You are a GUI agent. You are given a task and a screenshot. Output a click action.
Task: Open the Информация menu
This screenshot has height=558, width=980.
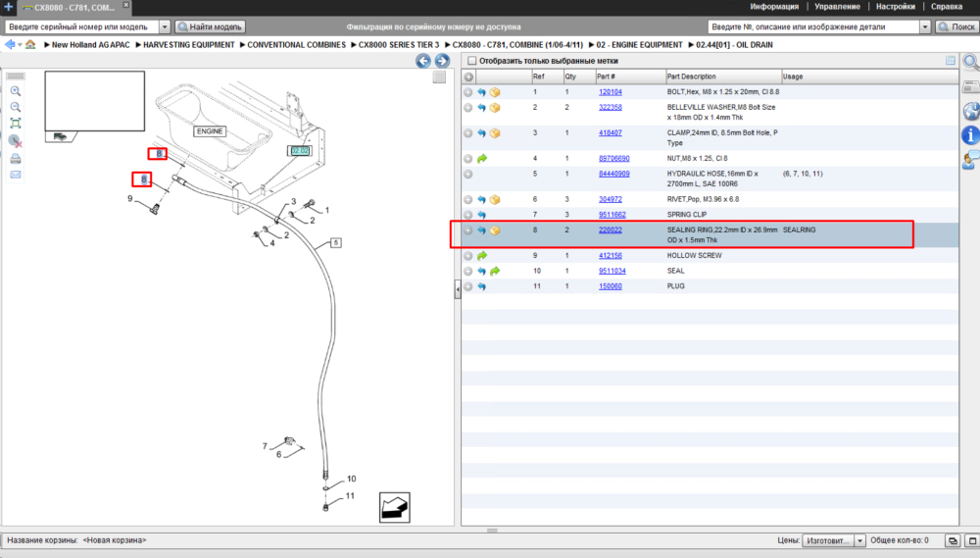[774, 7]
